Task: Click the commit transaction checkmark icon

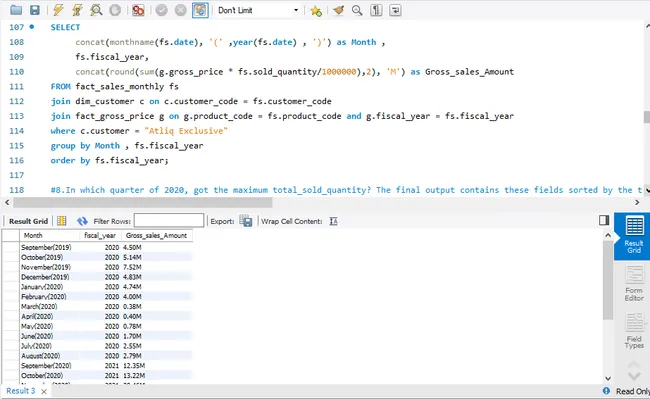Action: click(161, 10)
